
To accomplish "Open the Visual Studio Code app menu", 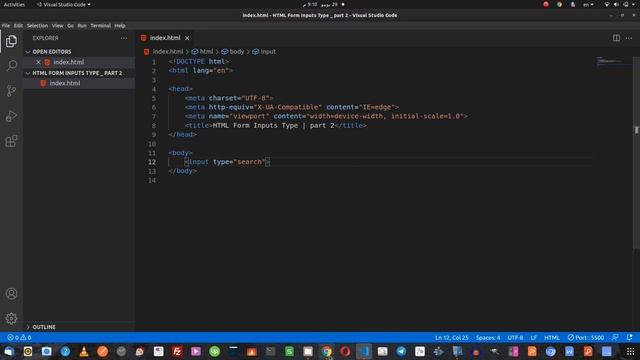I will click(x=63, y=4).
